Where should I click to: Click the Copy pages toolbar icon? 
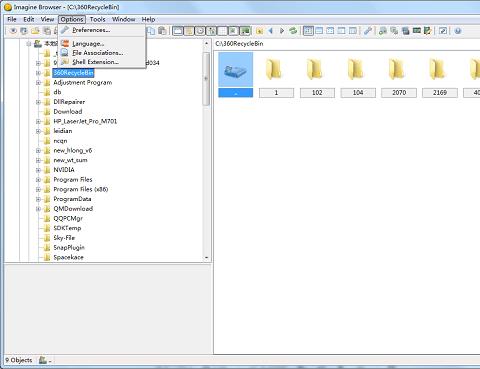pos(152,31)
